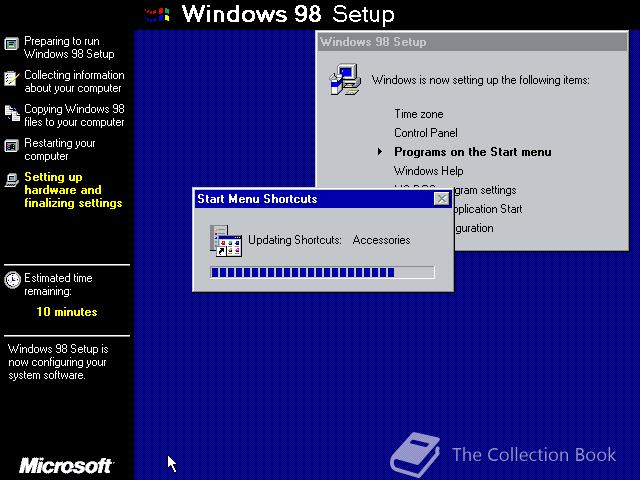Click 'Windows 98 Setup is now configuring' message
Viewport: 640px width, 480px height.
[58, 362]
